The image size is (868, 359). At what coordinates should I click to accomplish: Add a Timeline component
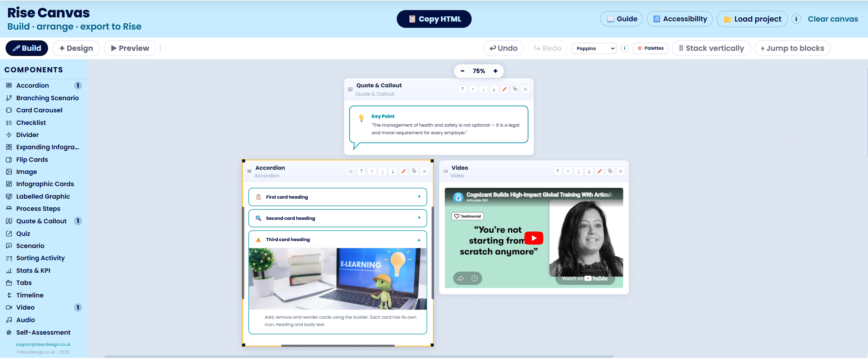tap(44, 295)
